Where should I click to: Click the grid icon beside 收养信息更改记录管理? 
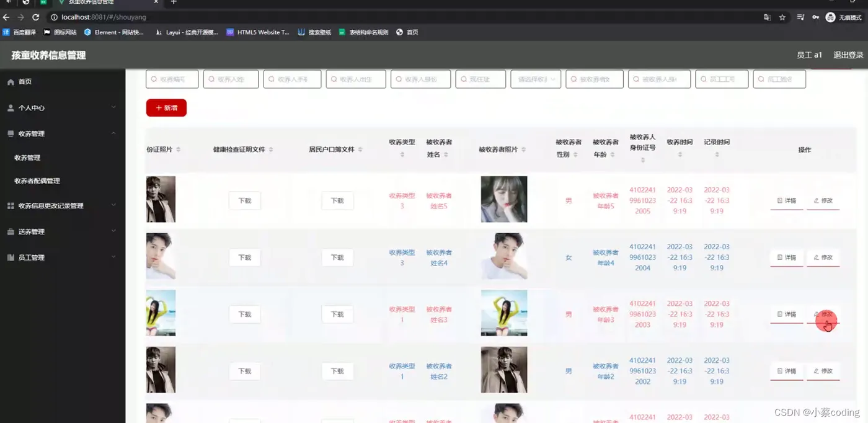pyautogui.click(x=11, y=206)
